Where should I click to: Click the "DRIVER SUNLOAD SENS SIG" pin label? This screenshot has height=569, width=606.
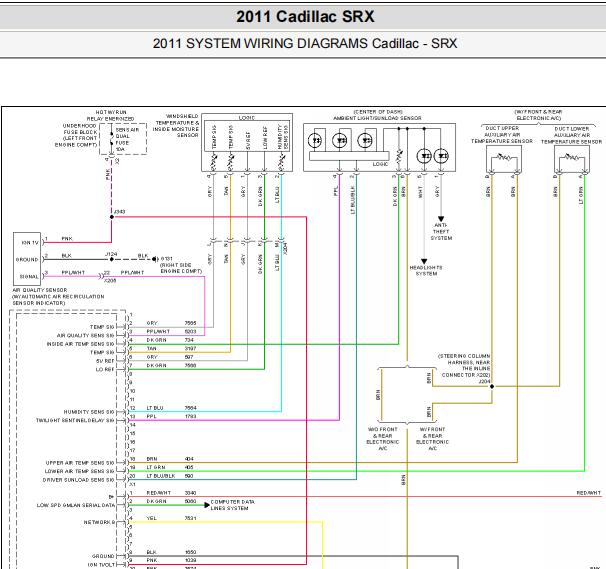click(x=78, y=480)
